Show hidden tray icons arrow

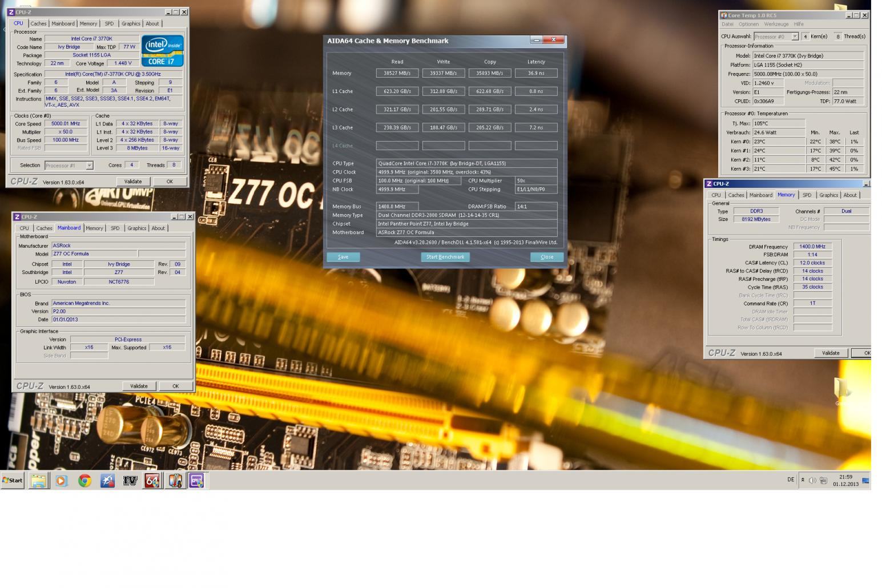[803, 480]
